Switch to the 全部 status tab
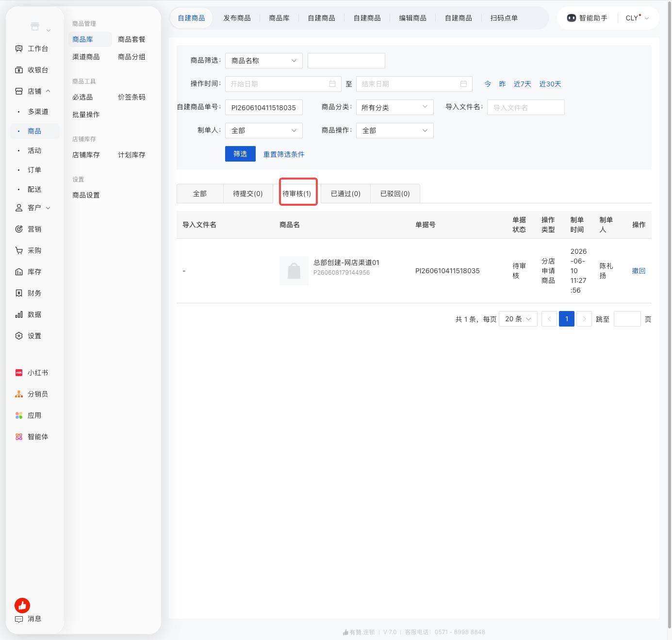This screenshot has width=672, height=640. coord(200,194)
